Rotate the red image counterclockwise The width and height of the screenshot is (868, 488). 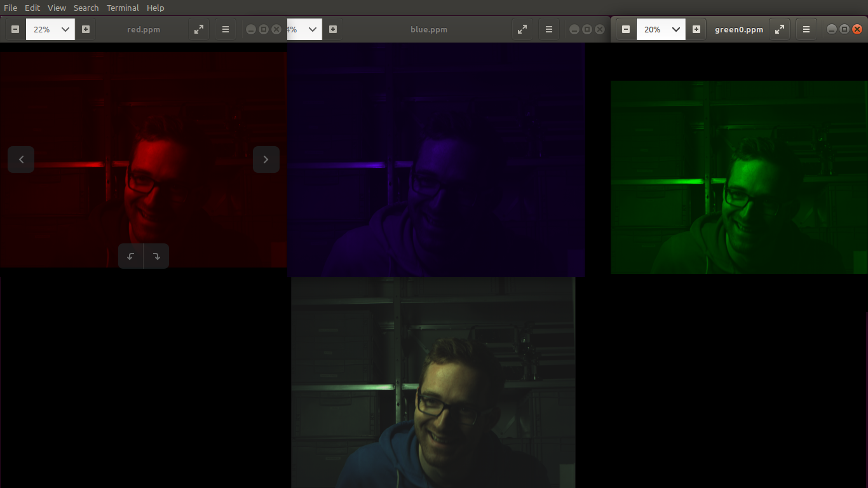(130, 256)
